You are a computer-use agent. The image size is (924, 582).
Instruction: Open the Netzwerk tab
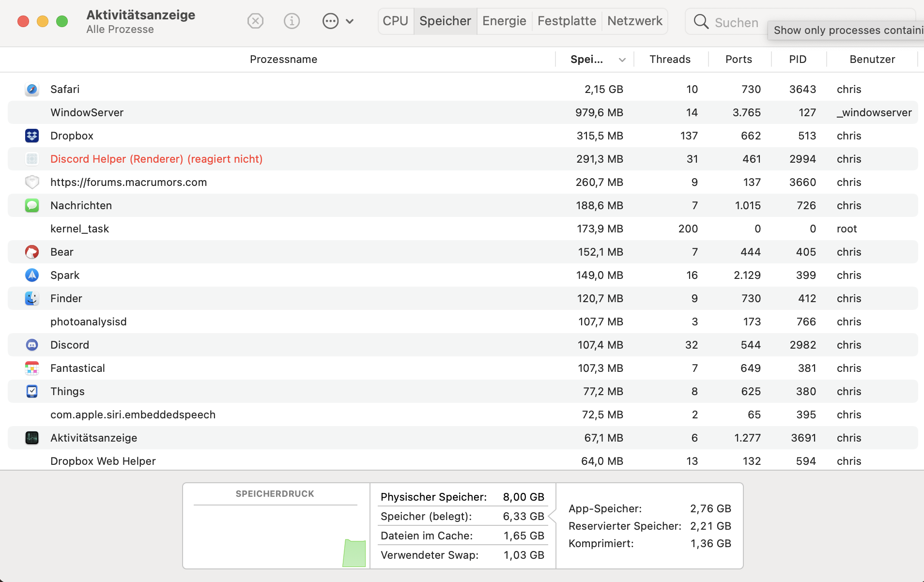coord(634,21)
